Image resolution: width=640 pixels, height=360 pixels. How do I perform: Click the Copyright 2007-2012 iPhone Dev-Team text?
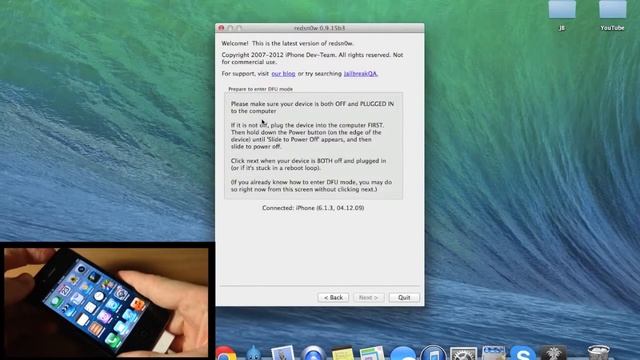pos(312,58)
